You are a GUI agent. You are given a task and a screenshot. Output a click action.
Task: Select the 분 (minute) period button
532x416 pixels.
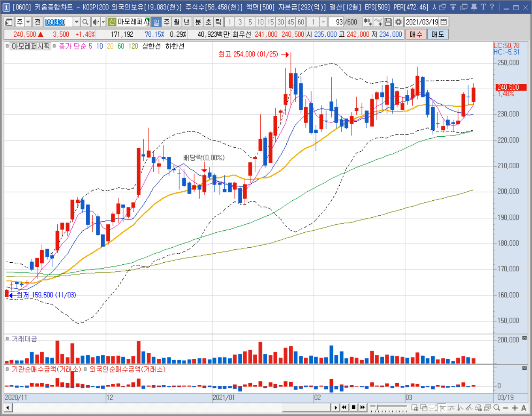coord(198,22)
